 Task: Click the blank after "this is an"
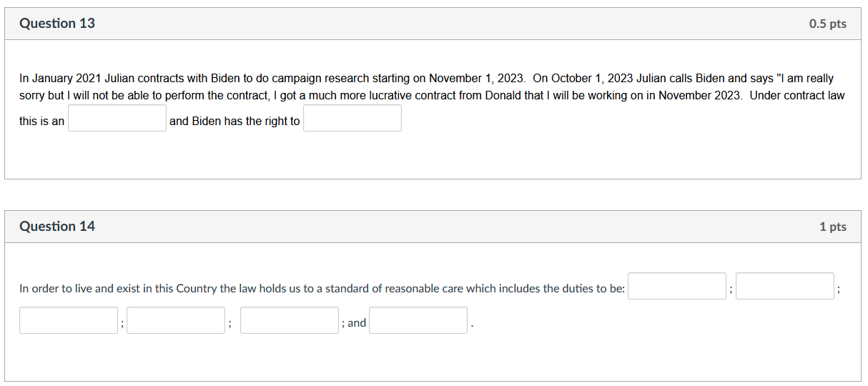click(117, 119)
